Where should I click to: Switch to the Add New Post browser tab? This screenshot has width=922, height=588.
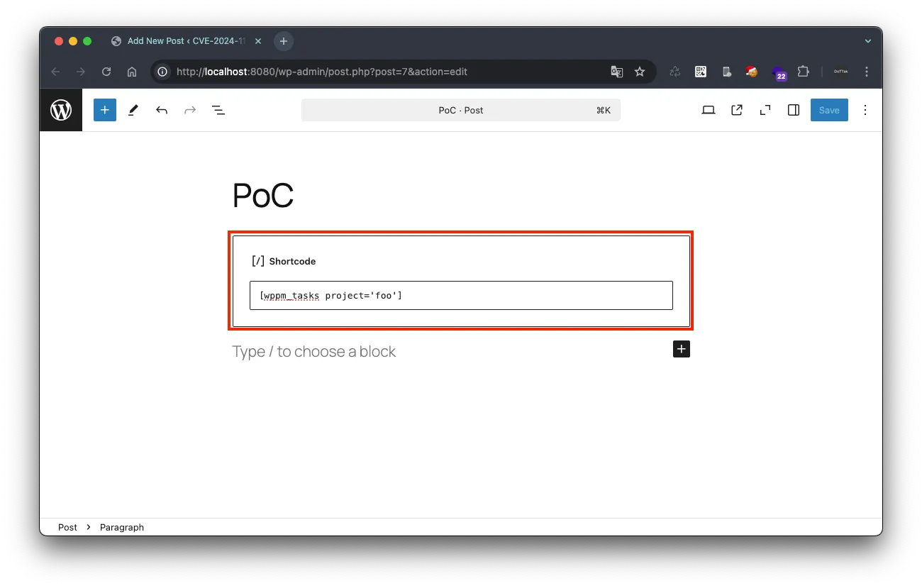[x=186, y=41]
